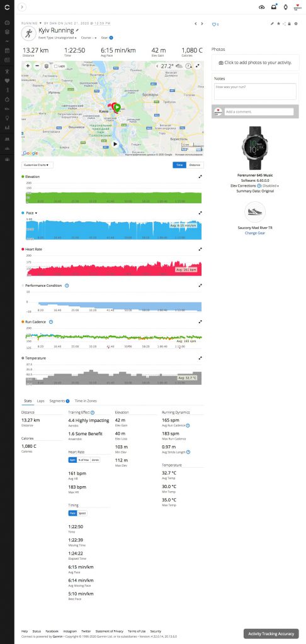The image size is (306, 644).
Task: Show heart rate in Zones
Action: (x=95, y=460)
